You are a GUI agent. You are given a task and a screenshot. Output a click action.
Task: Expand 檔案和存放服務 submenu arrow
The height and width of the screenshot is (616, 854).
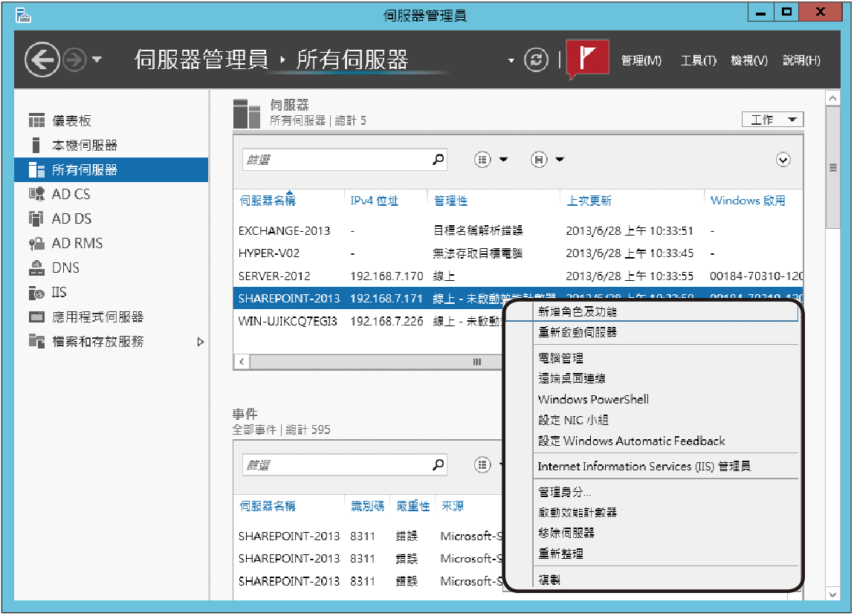(201, 342)
